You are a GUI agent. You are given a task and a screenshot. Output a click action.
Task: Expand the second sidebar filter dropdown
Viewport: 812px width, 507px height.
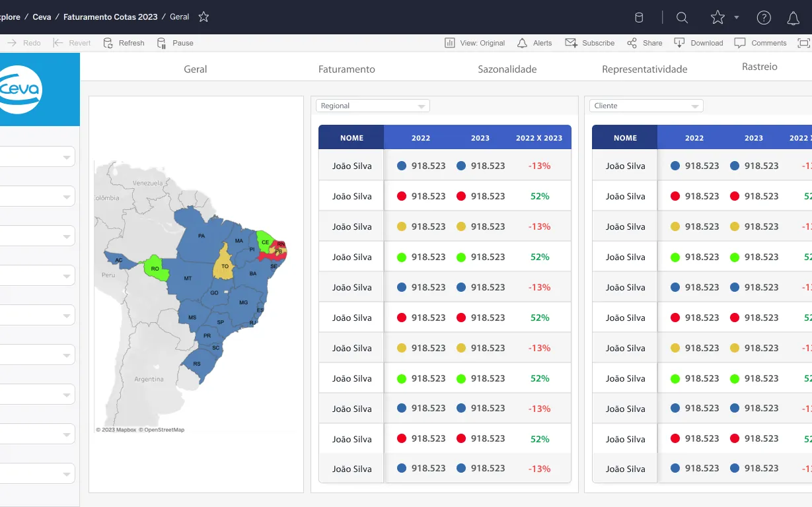tap(37, 197)
